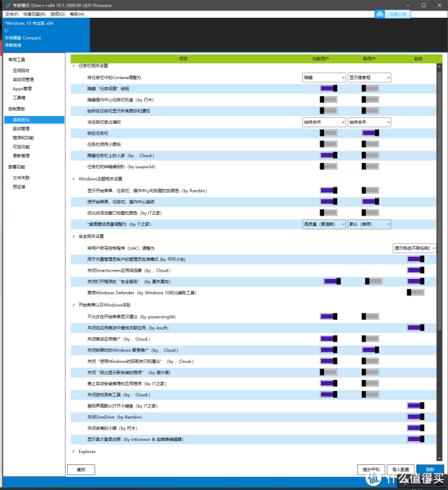Toggle current-user switch for 关闭游戏录制工具
The image size is (448, 490).
pos(329,394)
